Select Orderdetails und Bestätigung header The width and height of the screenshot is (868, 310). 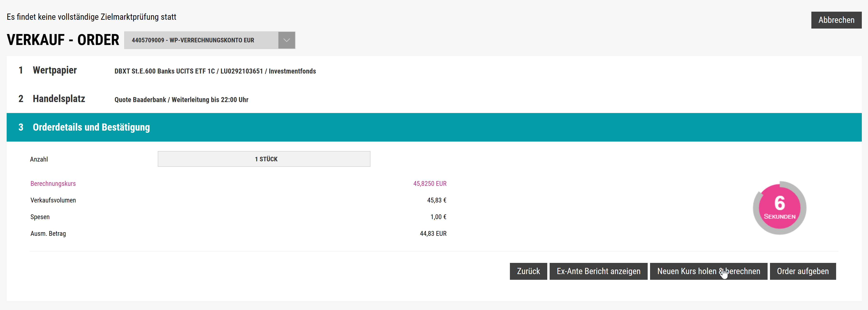[434, 127]
